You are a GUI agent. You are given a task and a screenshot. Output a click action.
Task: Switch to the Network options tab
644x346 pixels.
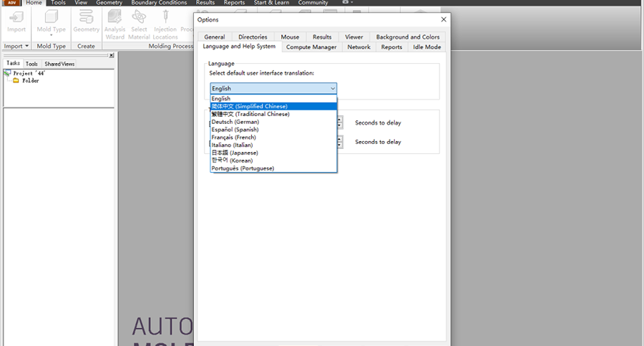click(x=359, y=47)
